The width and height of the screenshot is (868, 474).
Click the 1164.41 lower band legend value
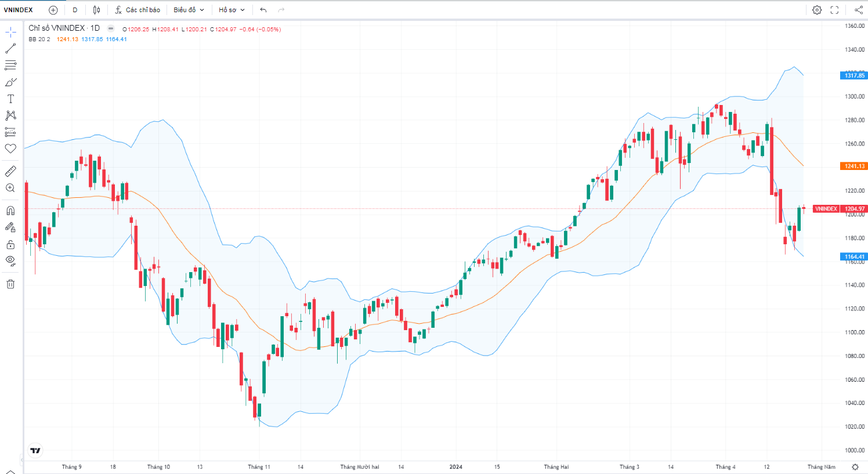coord(117,39)
